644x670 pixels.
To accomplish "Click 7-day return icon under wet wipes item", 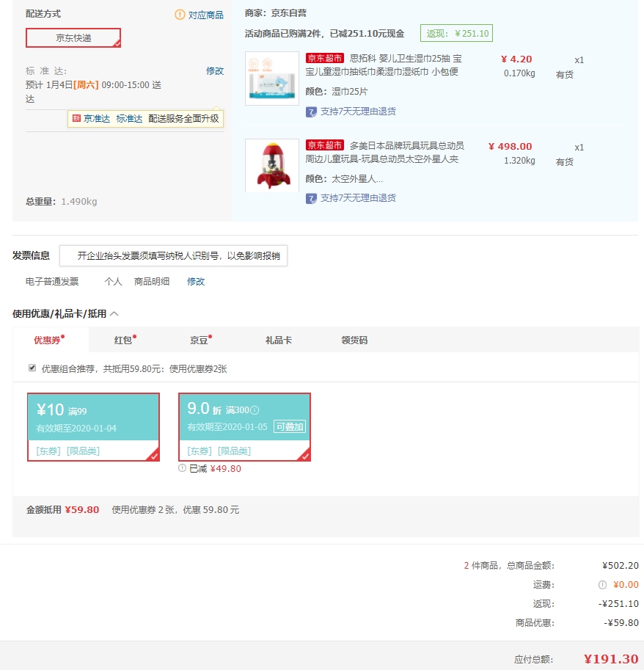I will point(311,112).
